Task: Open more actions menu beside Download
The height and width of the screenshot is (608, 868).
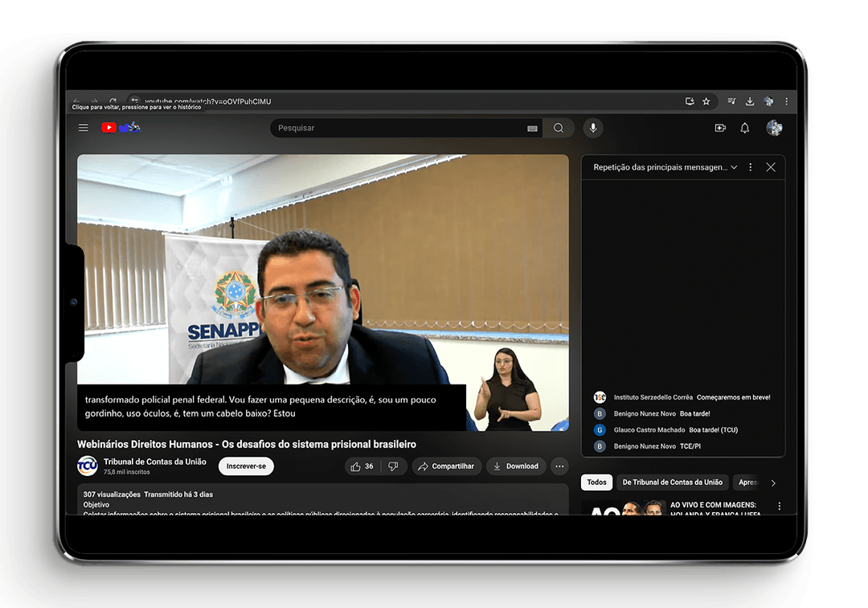Action: (559, 466)
